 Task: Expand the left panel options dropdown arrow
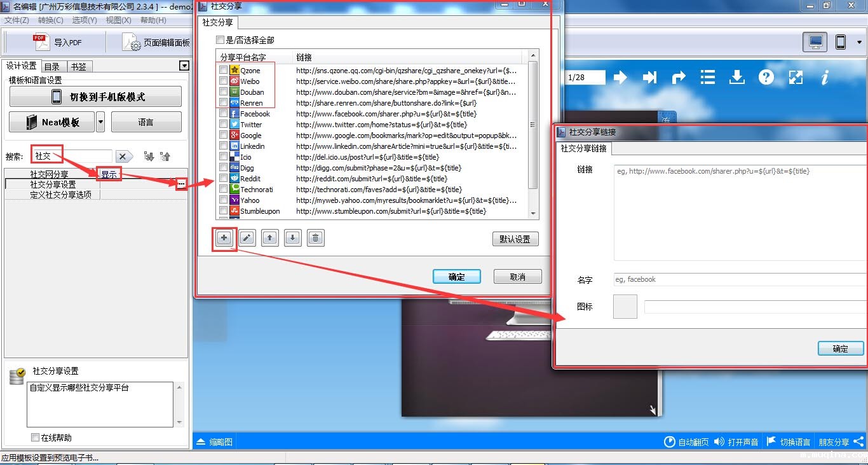(x=184, y=66)
